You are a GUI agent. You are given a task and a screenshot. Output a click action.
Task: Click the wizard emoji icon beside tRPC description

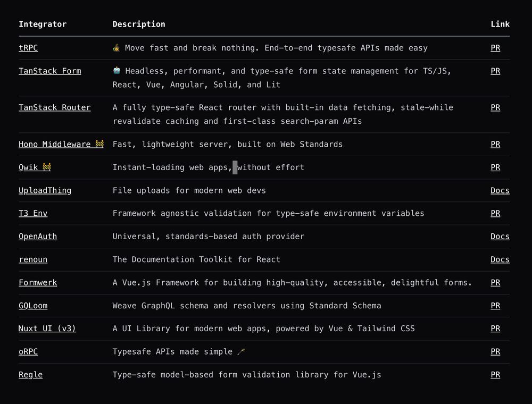coord(117,48)
